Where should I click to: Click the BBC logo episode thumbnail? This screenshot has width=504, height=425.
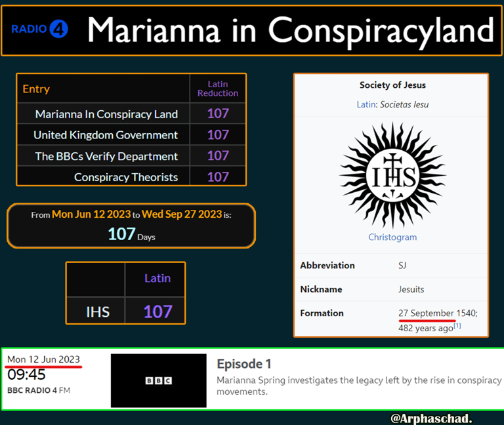pos(159,380)
